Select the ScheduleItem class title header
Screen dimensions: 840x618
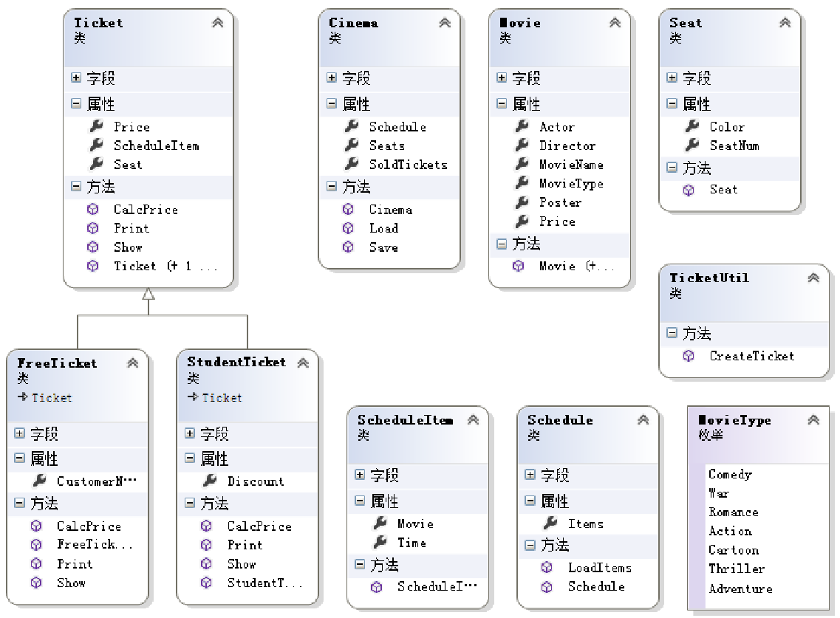(x=405, y=420)
